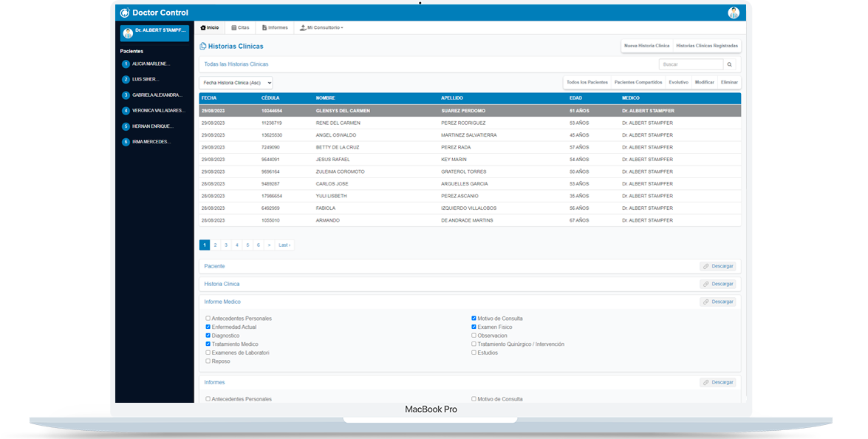Screen dimensions: 868x439
Task: Download the Historia Clinica section via Descargar
Action: pos(718,284)
